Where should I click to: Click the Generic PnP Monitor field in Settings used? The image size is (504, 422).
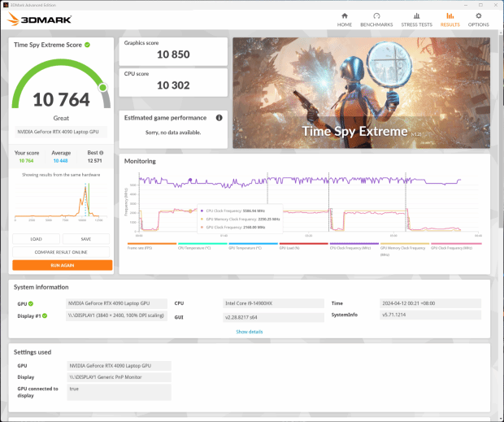[x=119, y=377]
